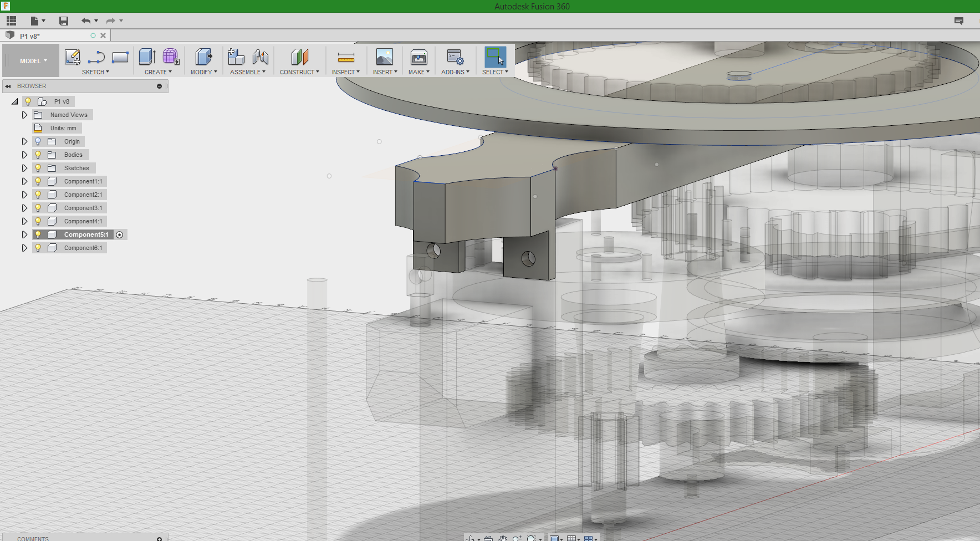
Task: Expand Component4:1 tree node
Action: 24,221
